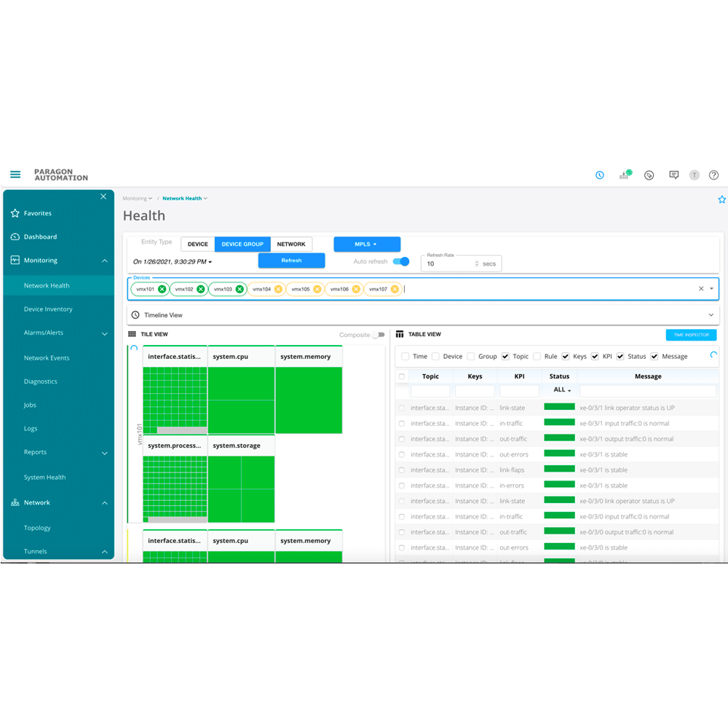Click the Topic column filter field
The height and width of the screenshot is (728, 728).
point(430,390)
